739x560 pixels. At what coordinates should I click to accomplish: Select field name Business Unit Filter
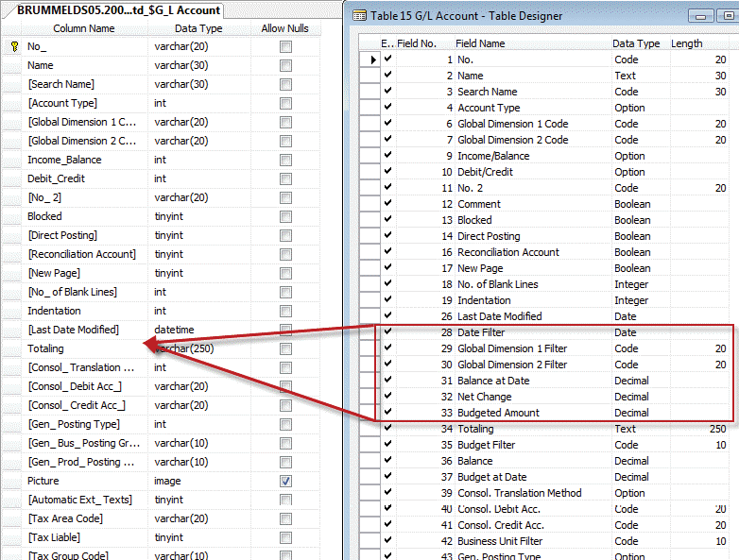coord(500,541)
